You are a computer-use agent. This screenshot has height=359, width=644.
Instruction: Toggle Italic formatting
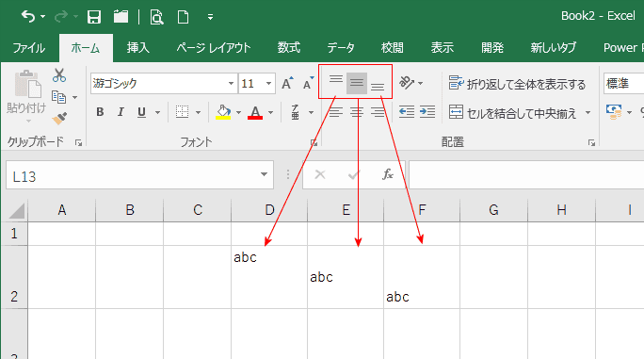coord(121,112)
